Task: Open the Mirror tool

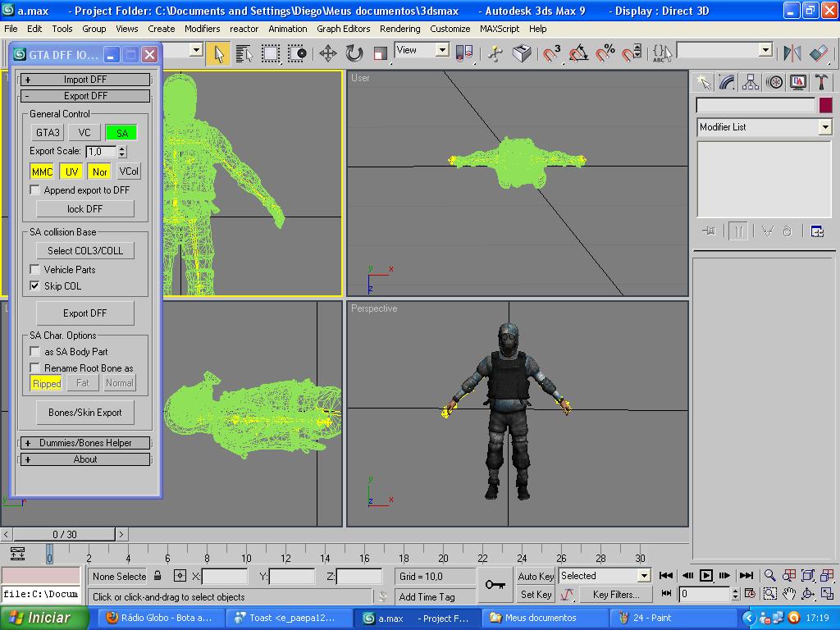Action: tap(792, 54)
